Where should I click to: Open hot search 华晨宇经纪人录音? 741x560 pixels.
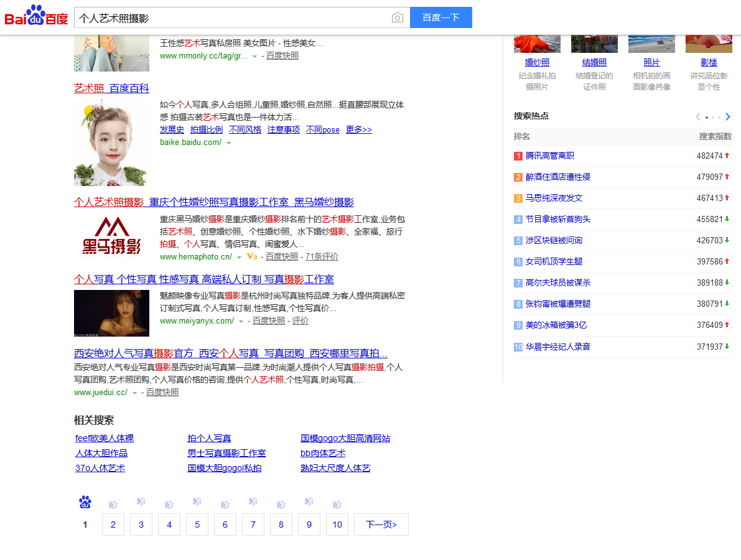point(558,347)
